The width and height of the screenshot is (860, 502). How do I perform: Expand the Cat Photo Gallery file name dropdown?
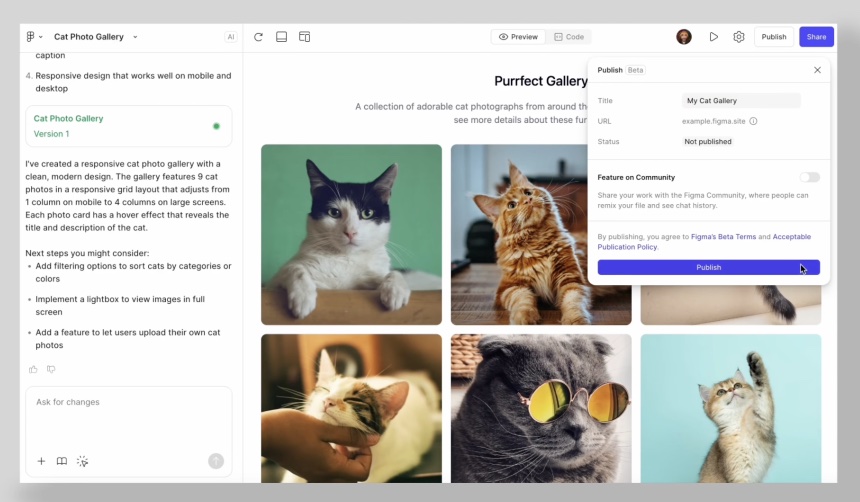tap(135, 37)
